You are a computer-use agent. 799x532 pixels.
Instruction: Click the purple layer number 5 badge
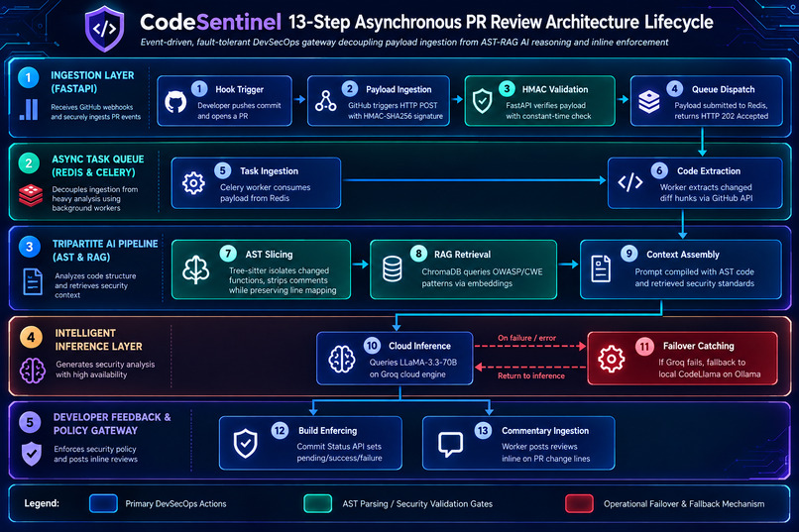(x=30, y=422)
